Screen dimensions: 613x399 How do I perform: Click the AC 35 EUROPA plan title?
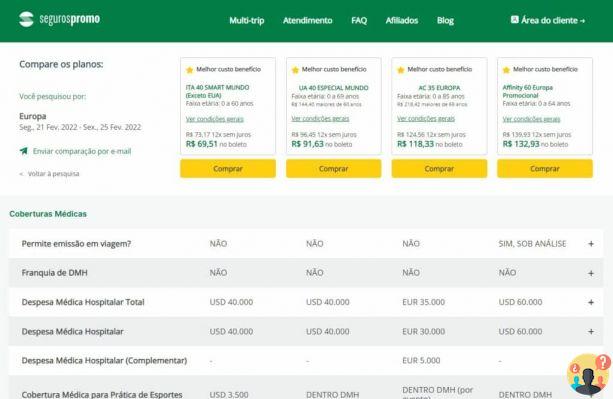(x=439, y=88)
